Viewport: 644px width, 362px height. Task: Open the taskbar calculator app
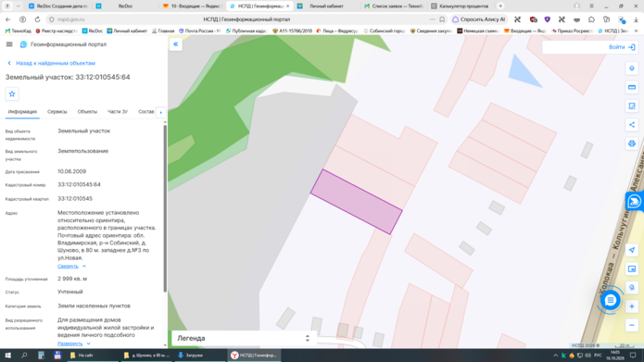(41, 356)
